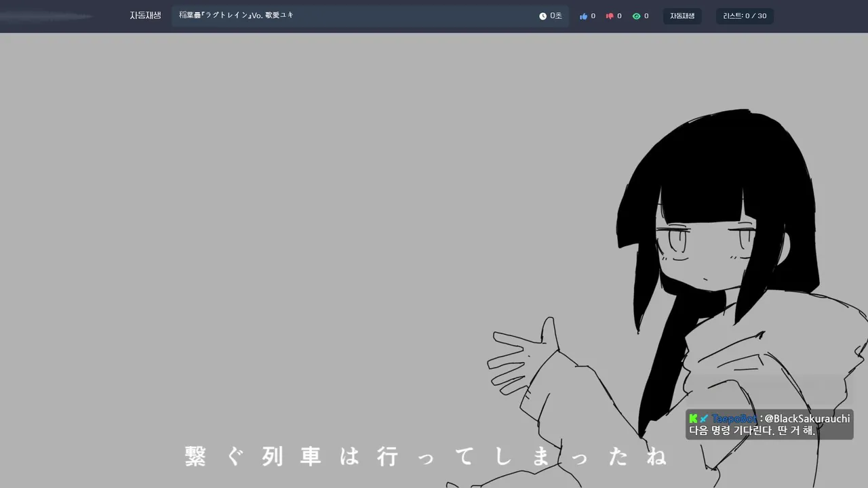Click the green badge icon beside TaepoBot
This screenshot has width=868, height=488.
693,419
